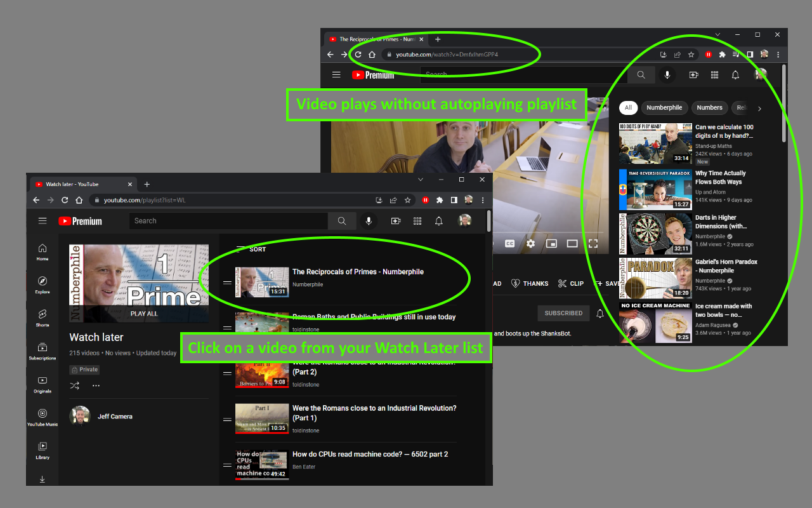This screenshot has height=508, width=812.
Task: Toggle notification bell beside SUBSCRIBED button
Action: [x=599, y=313]
